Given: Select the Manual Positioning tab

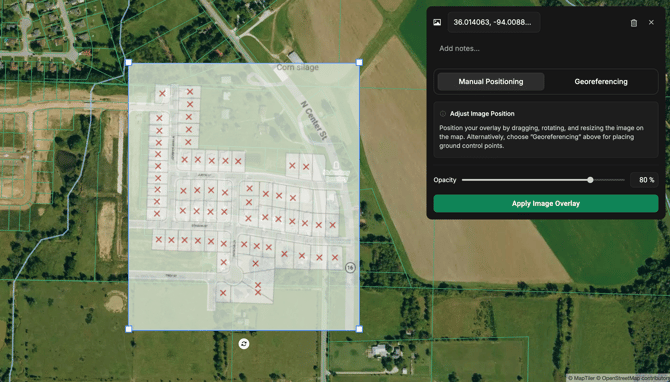Looking at the screenshot, I should point(491,81).
